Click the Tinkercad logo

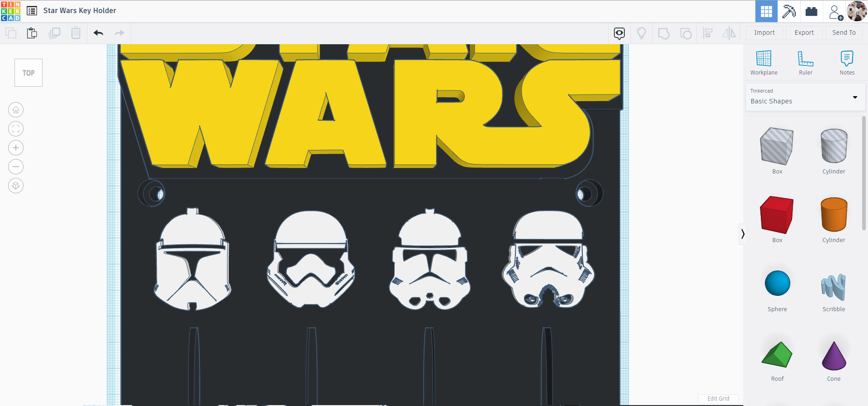pos(11,11)
